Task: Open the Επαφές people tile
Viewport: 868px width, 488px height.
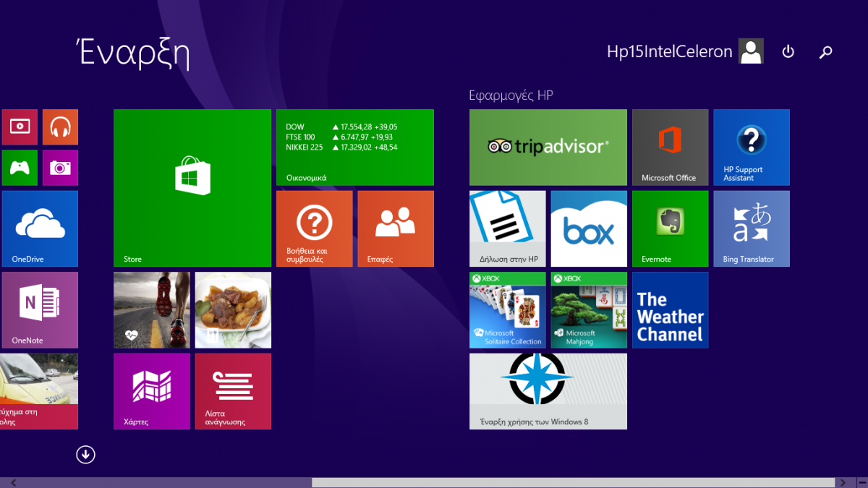Action: [x=396, y=228]
